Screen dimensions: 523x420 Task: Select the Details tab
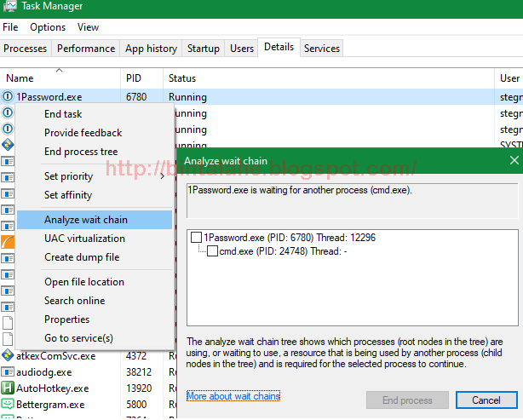(x=279, y=47)
